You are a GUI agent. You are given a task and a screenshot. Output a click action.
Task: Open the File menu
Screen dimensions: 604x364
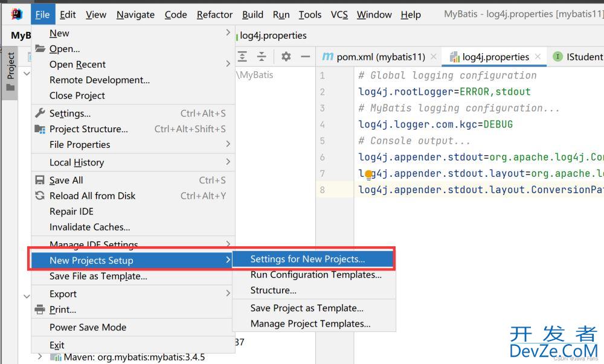pos(42,14)
